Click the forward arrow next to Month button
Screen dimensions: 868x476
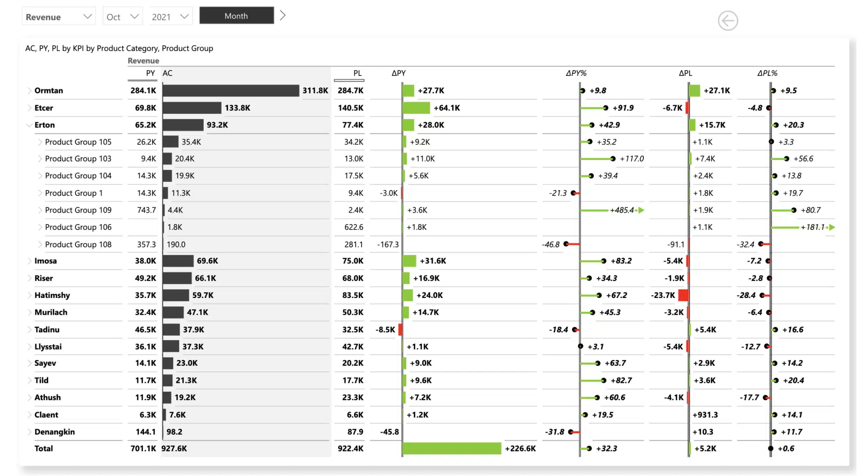[x=282, y=15]
